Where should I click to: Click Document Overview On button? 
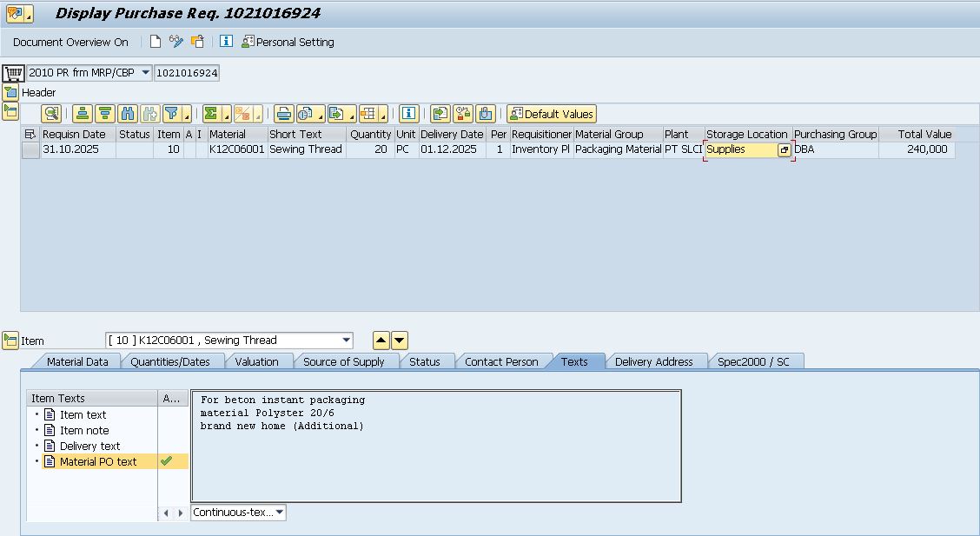click(70, 42)
